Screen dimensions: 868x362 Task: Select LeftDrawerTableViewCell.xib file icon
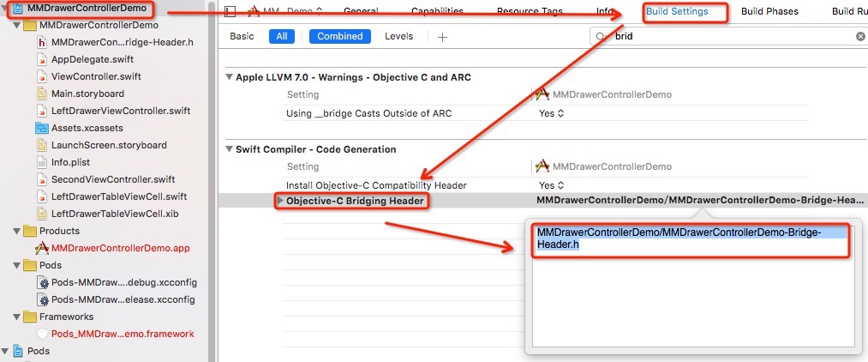point(42,214)
